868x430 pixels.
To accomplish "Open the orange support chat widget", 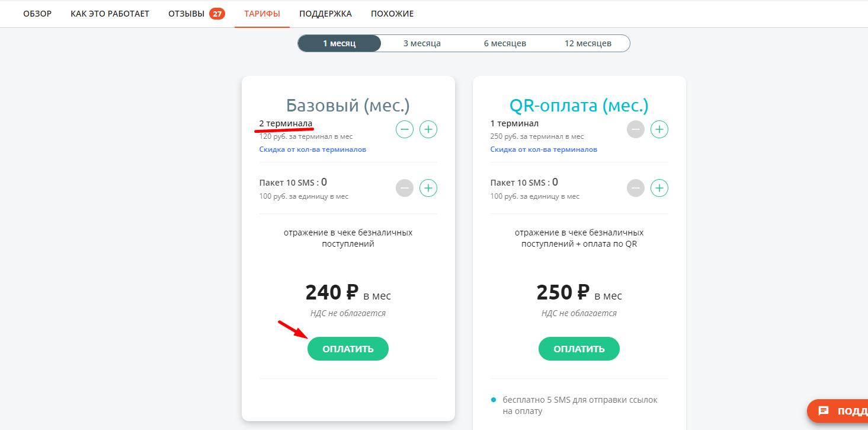I will pos(838,410).
